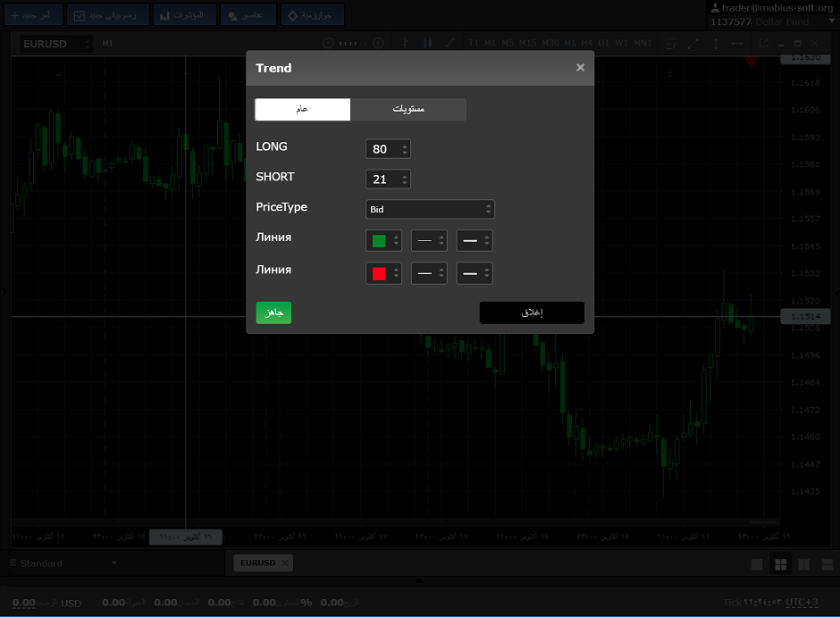
Task: Click the black إغلاق close button
Action: coord(532,313)
